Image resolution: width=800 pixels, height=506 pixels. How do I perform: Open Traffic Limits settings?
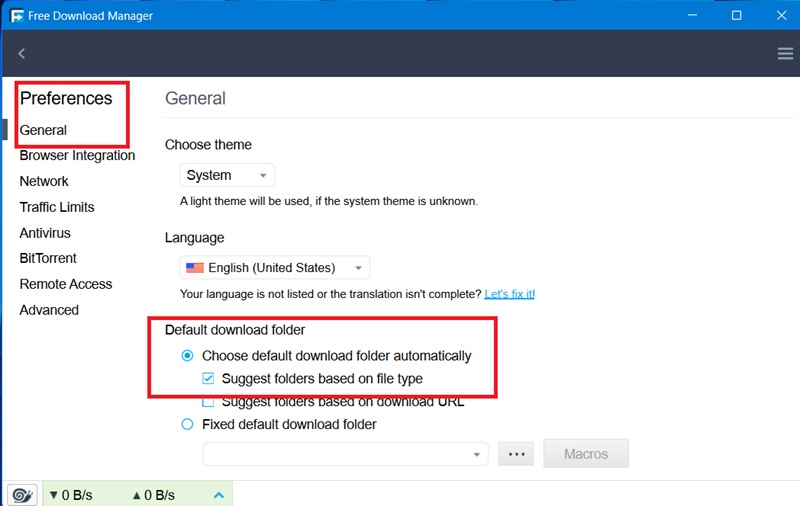(57, 207)
